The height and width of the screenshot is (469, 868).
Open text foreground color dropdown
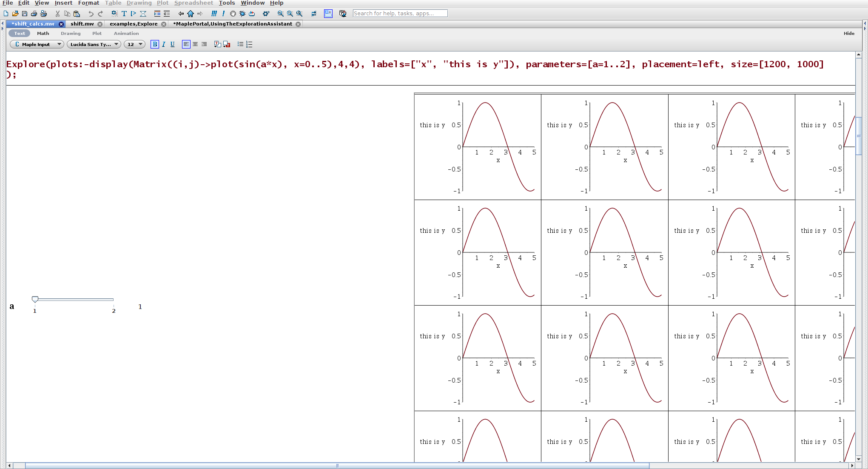(x=218, y=44)
